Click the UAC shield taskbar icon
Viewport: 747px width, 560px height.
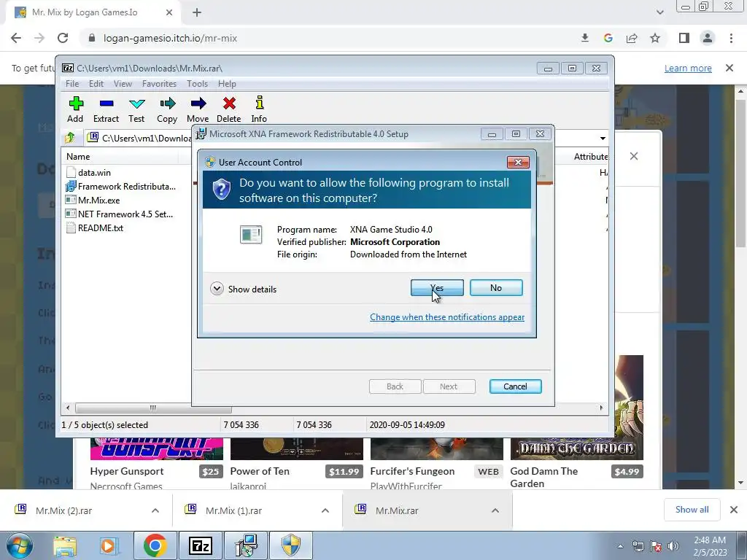[x=291, y=545]
